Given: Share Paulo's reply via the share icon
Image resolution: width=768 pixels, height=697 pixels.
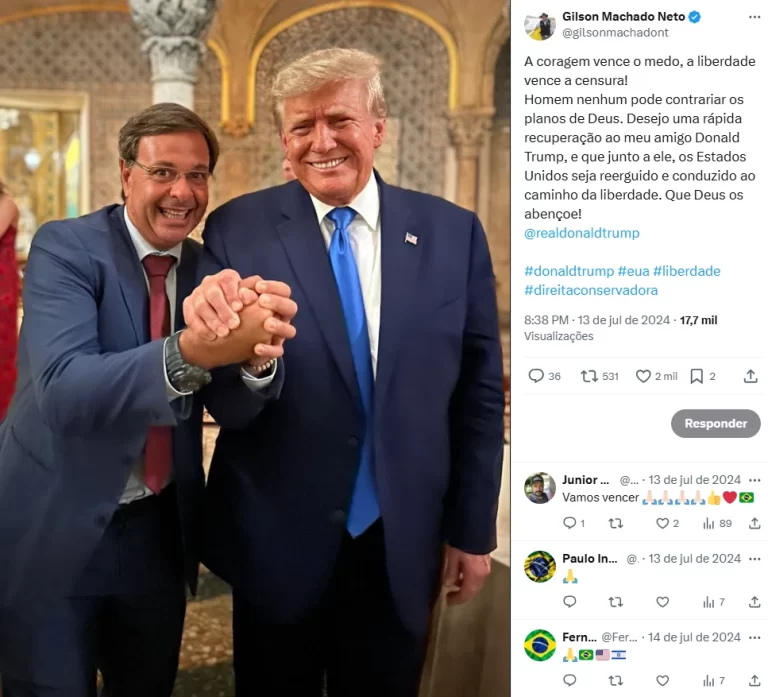Looking at the screenshot, I should [754, 601].
